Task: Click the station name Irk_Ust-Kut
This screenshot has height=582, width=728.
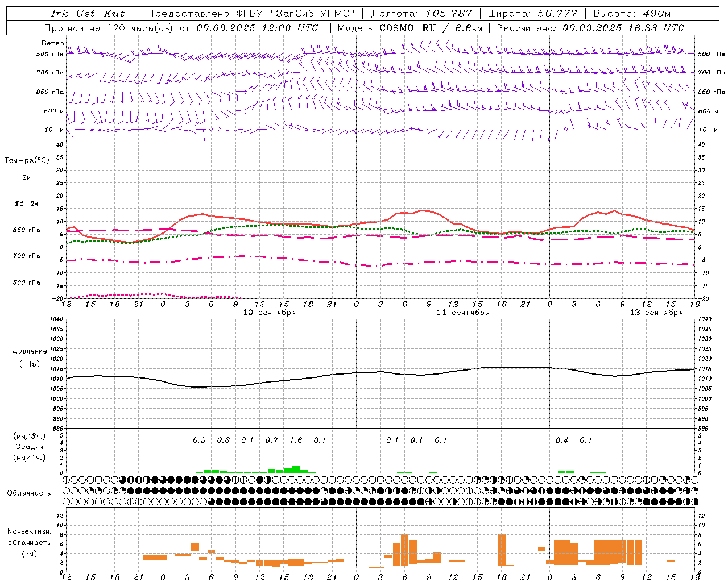Action: [88, 14]
